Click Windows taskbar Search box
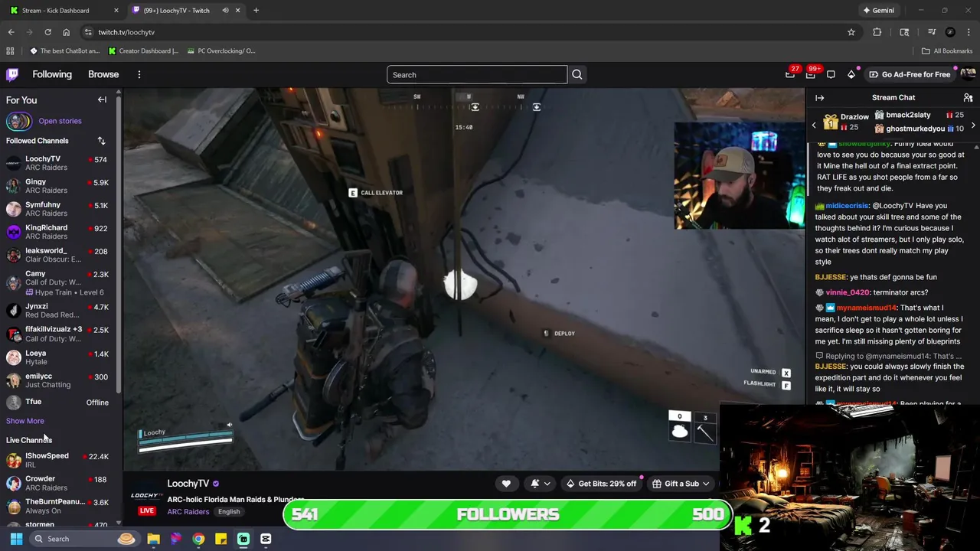Image resolution: width=980 pixels, height=551 pixels. 84,539
